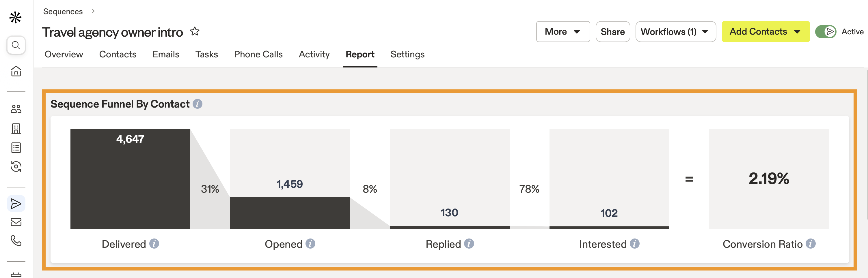Image resolution: width=868 pixels, height=278 pixels.
Task: Expand the Workflows (1) dropdown
Action: pos(675,32)
